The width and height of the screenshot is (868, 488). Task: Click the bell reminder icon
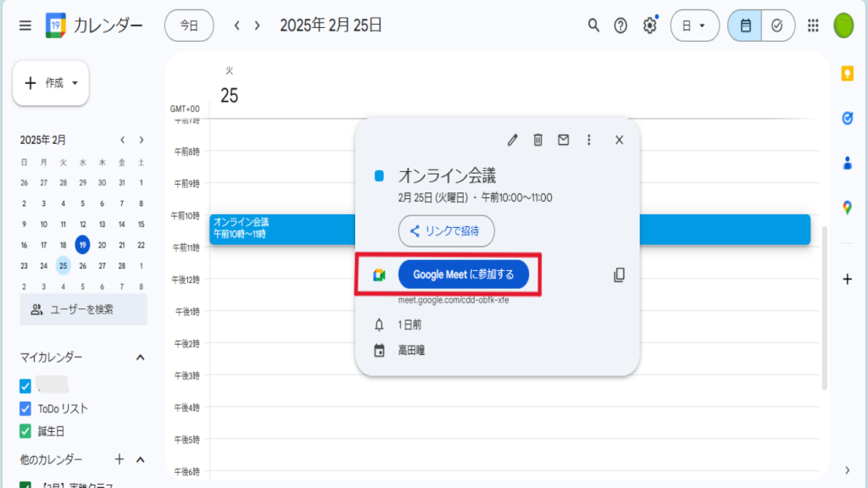click(x=379, y=324)
